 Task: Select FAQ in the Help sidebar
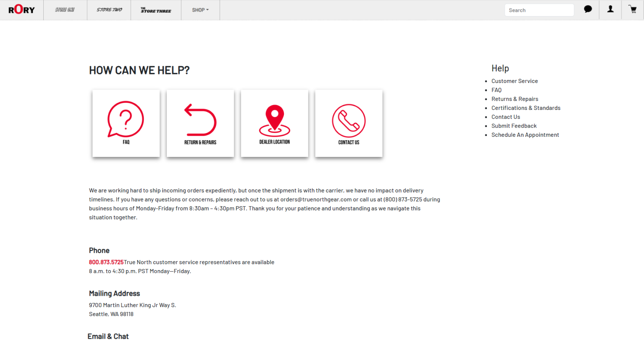coord(496,90)
